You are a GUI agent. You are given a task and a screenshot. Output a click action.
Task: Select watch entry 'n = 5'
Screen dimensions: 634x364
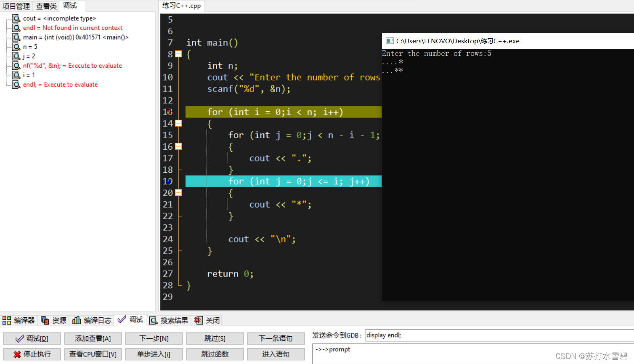(30, 47)
